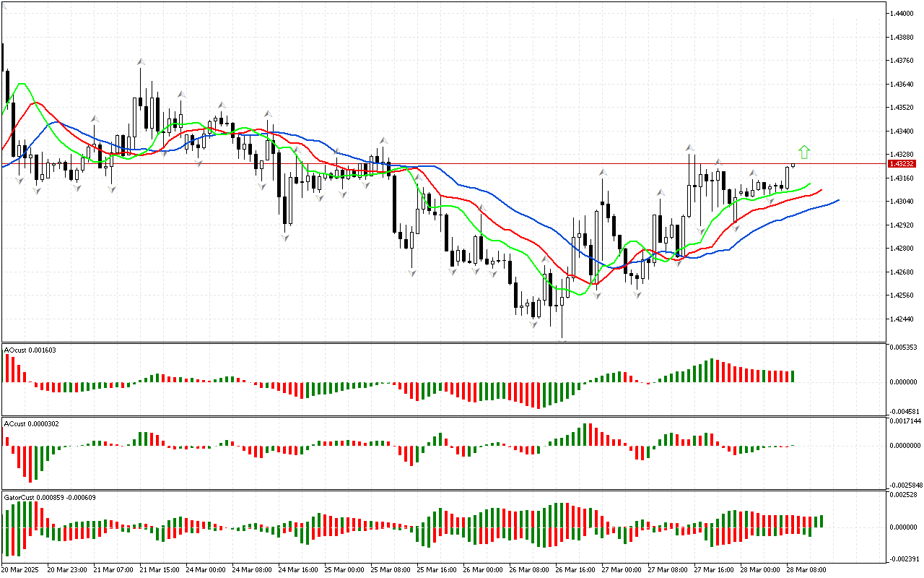
Task: Click the 25 Mar 08:00 time label
Action: click(x=391, y=570)
